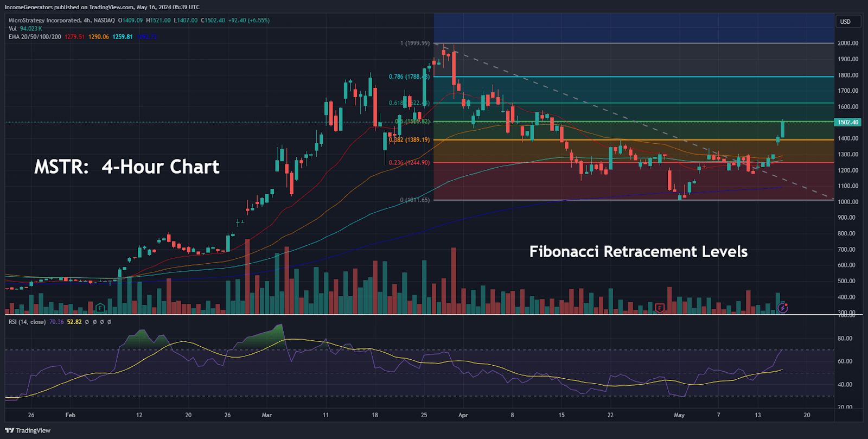Click the Vol value 94.023K
Screen dimensions: 868x439
(31, 29)
